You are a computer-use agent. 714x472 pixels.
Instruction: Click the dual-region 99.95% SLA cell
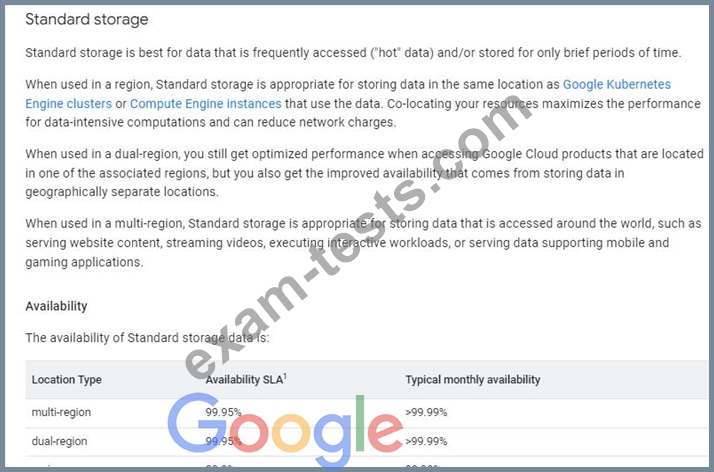click(x=223, y=441)
